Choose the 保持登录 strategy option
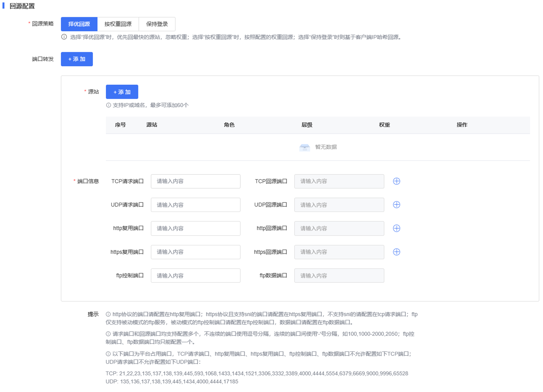The width and height of the screenshot is (543, 392). coord(157,24)
